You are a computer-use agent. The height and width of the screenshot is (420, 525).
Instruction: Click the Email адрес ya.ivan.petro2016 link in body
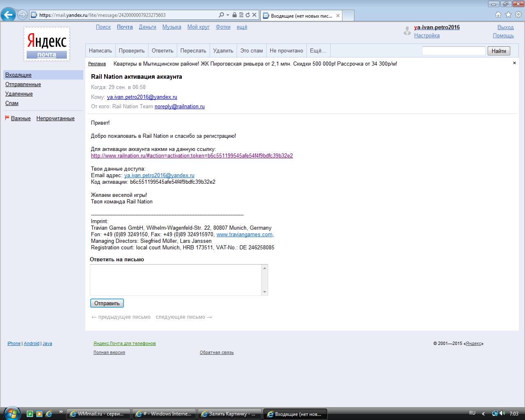(159, 176)
